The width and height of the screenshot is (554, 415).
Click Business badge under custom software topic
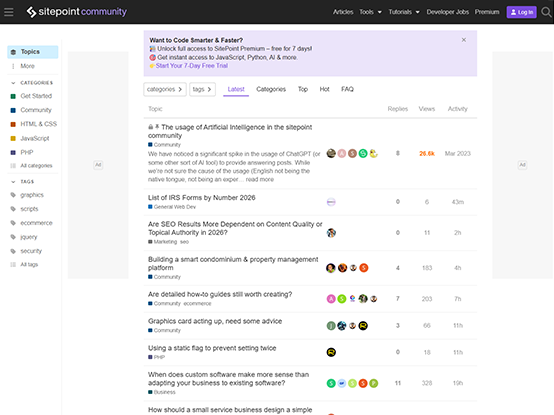(162, 392)
